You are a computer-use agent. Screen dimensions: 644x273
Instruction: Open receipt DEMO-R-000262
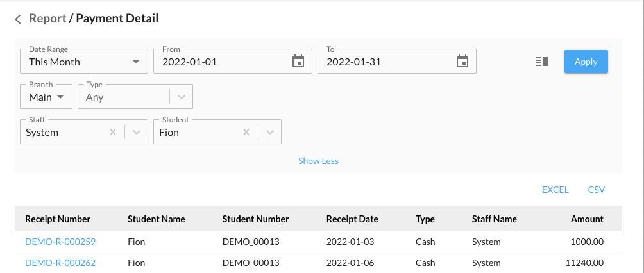tap(60, 263)
